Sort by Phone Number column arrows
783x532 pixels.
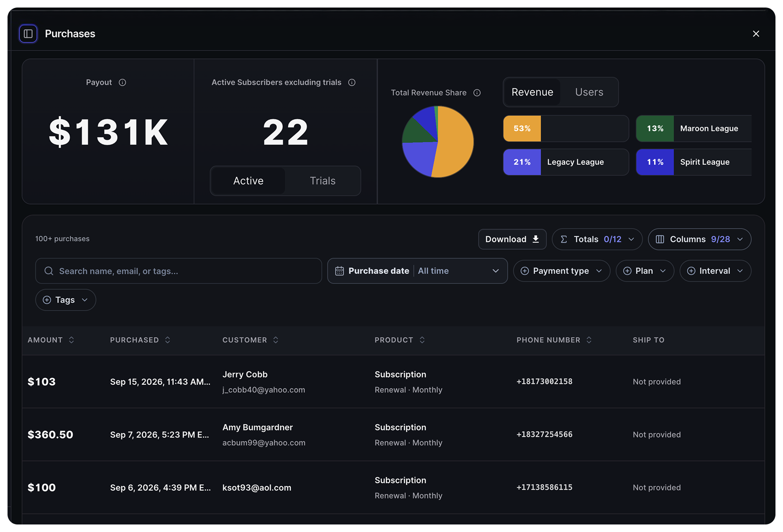(589, 340)
